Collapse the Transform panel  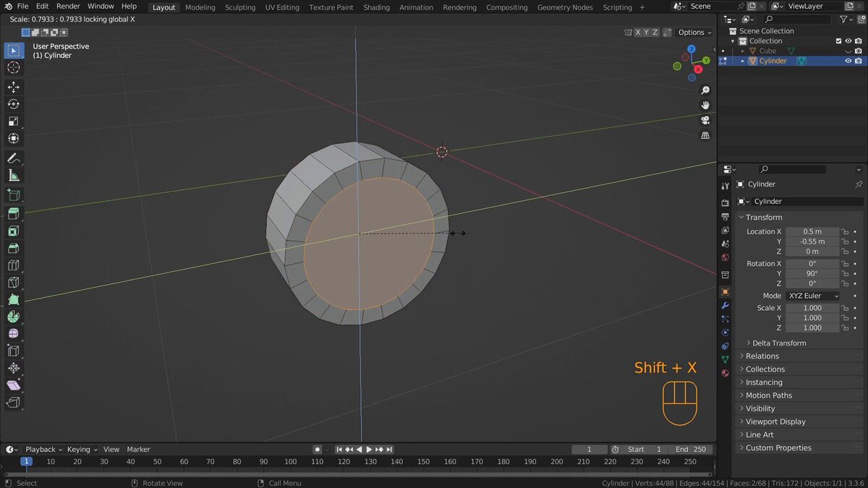(764, 217)
